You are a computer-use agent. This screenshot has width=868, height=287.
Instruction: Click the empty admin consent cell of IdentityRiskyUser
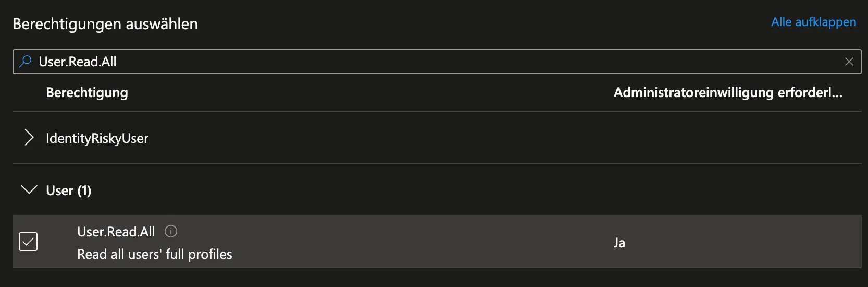(x=727, y=138)
